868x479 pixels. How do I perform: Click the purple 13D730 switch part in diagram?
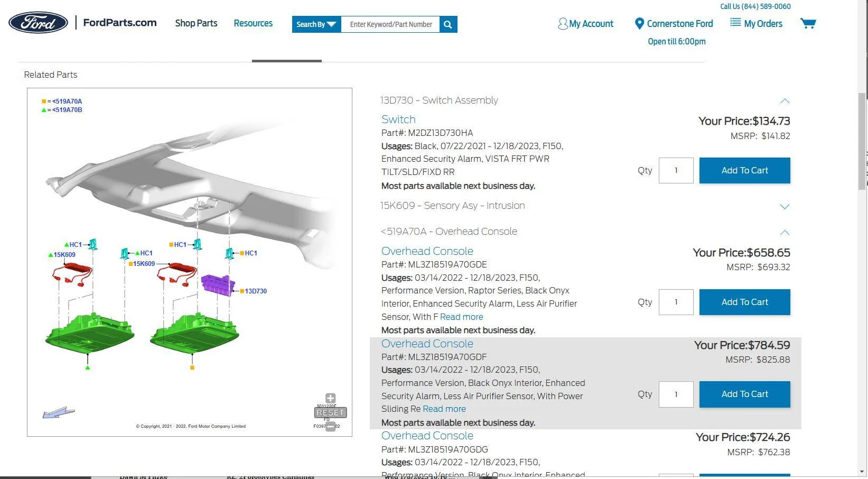(218, 285)
